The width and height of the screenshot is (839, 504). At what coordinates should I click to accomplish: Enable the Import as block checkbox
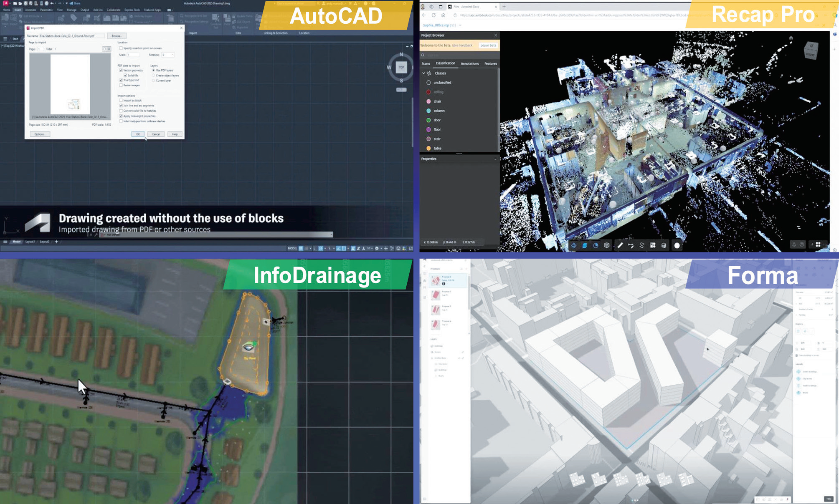click(121, 101)
